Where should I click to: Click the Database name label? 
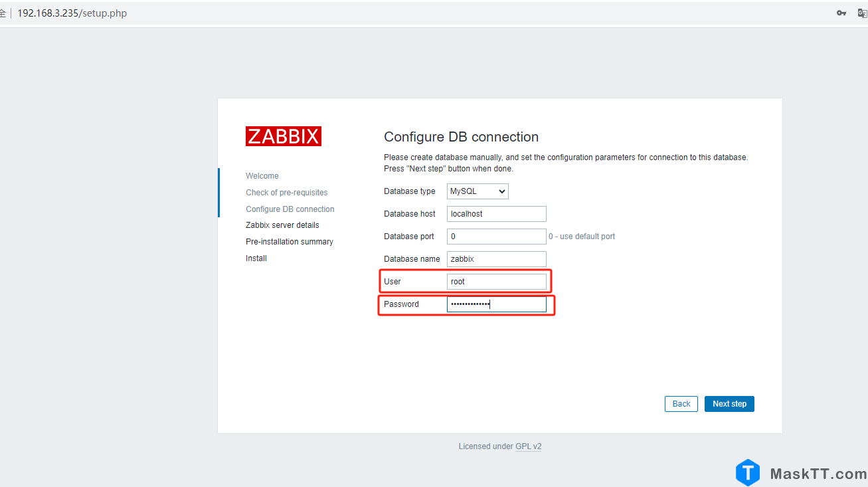412,259
